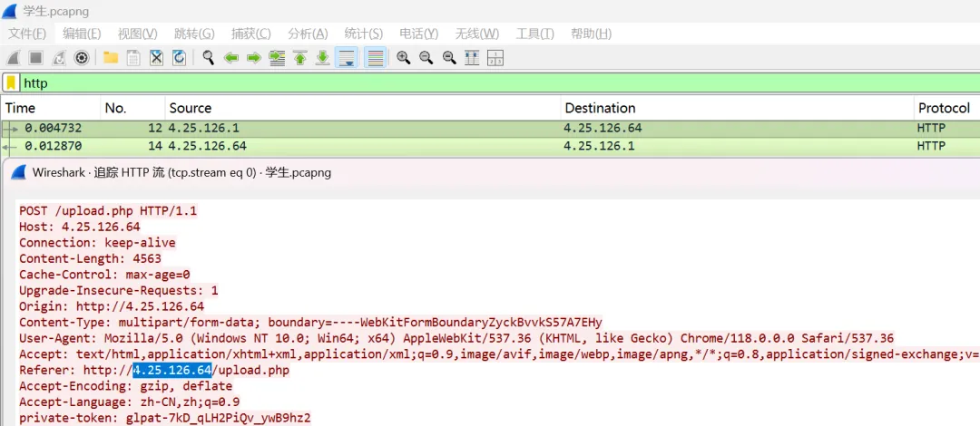Open the 编辑(E) menu
Image resolution: width=980 pixels, height=426 pixels.
click(x=82, y=34)
